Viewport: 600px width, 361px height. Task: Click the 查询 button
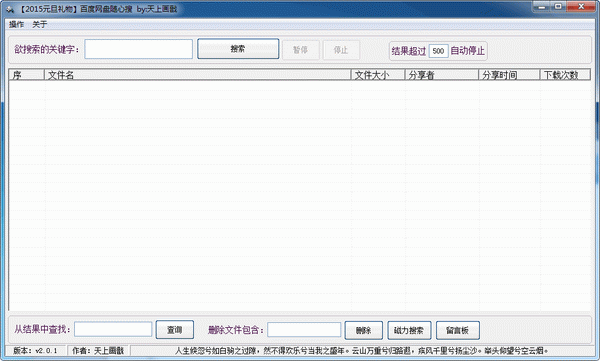click(175, 330)
